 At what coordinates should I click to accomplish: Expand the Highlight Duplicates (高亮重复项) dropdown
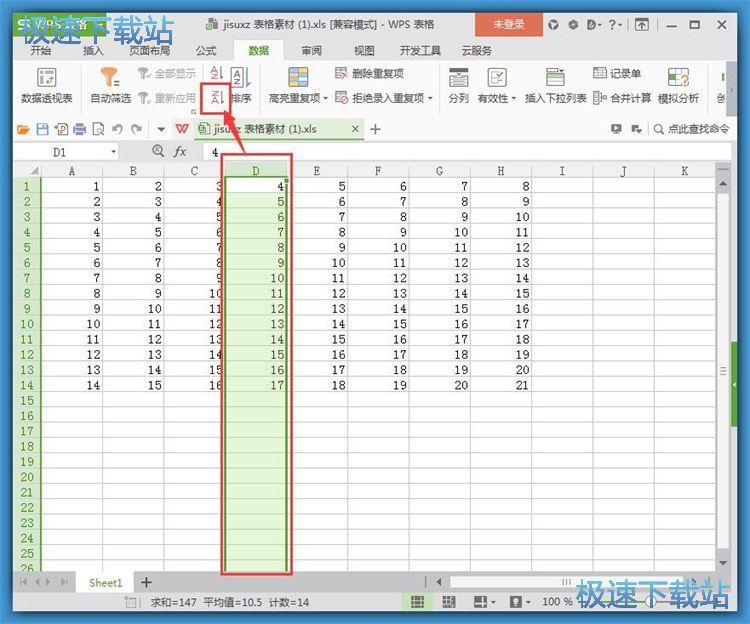point(327,99)
